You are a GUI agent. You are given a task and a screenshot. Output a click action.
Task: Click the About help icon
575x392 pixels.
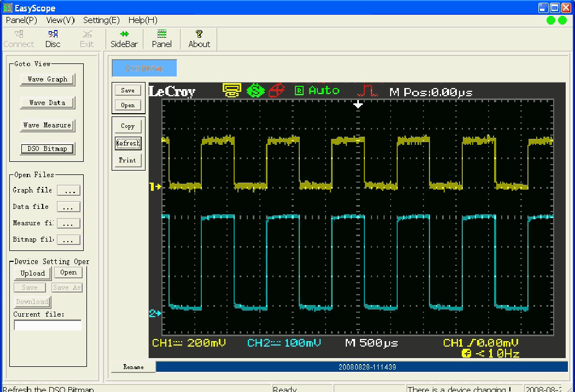pos(199,38)
